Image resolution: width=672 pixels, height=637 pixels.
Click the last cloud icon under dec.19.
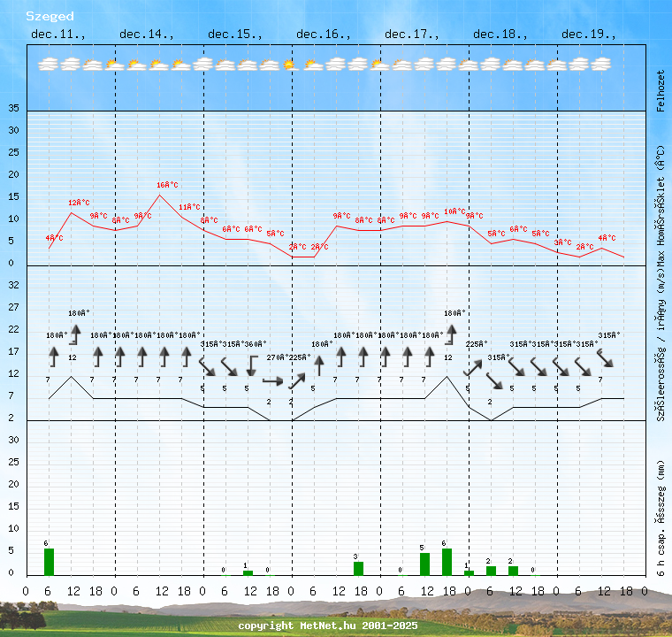[x=601, y=65]
